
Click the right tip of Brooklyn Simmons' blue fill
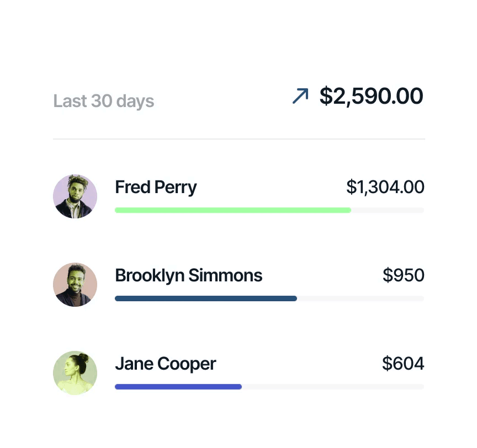295,298
